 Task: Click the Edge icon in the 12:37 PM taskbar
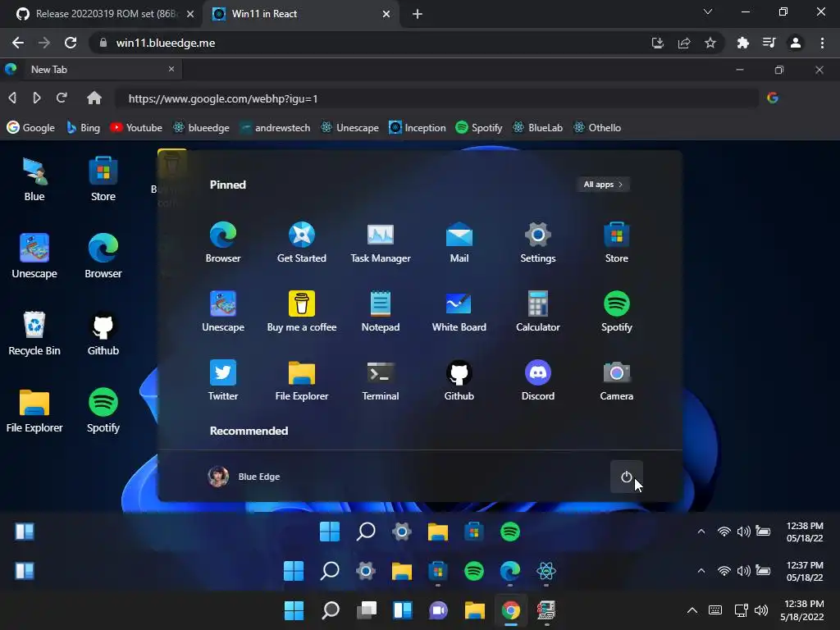point(510,571)
